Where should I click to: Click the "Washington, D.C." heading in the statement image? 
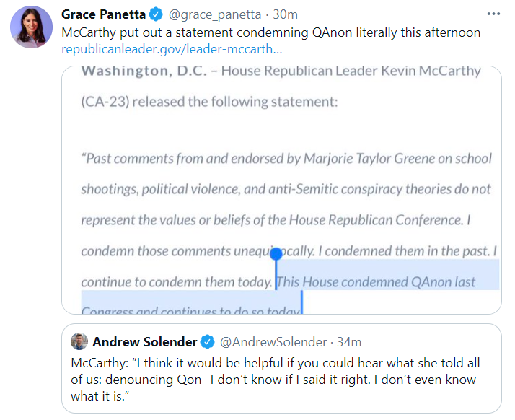144,71
